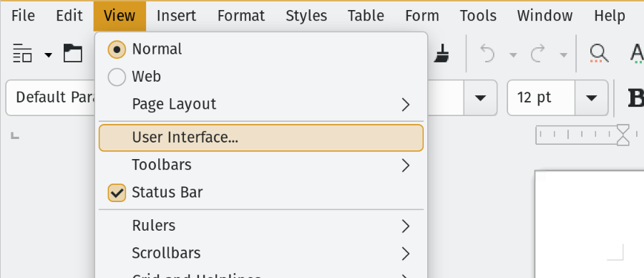Select the Normal view radio option
644x278 pixels.
[260, 49]
